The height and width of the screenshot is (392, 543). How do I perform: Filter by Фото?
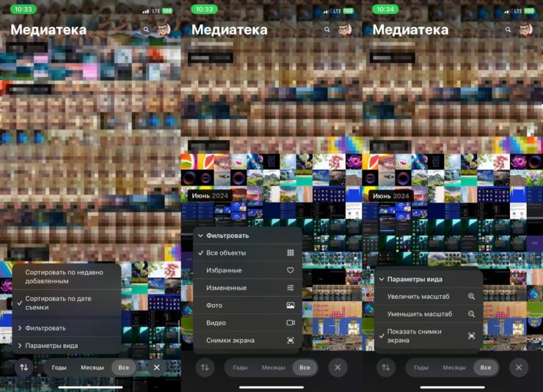pos(247,305)
